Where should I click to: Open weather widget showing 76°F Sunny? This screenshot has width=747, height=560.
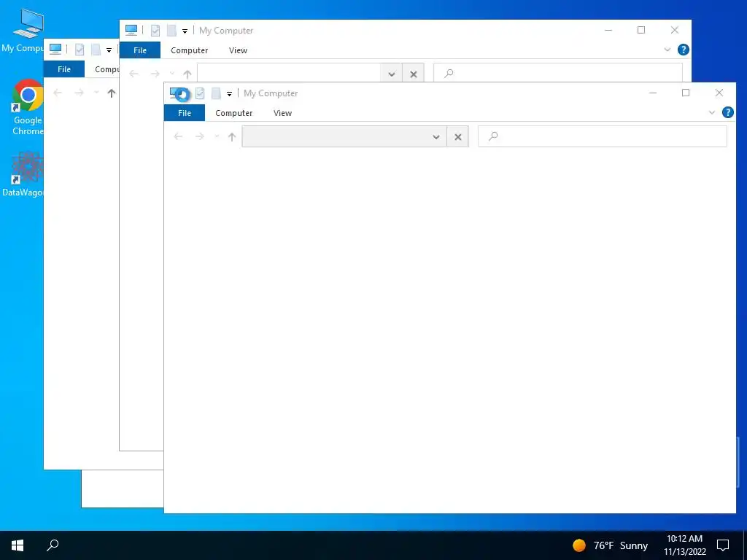[611, 545]
